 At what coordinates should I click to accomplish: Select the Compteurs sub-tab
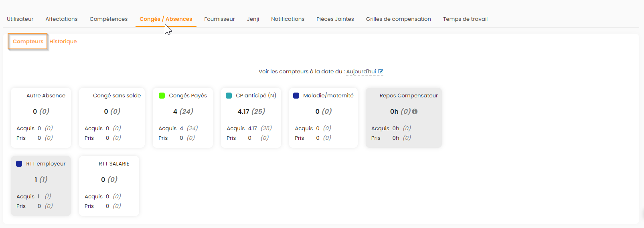(x=28, y=41)
